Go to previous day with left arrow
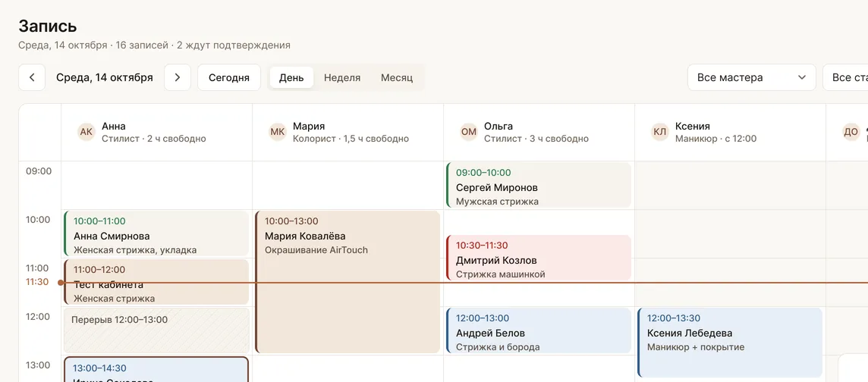Image resolution: width=868 pixels, height=382 pixels. [32, 77]
